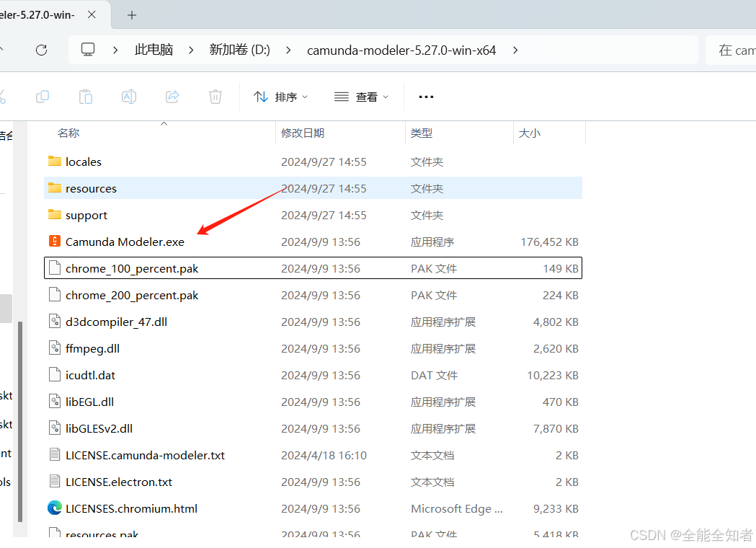Select file name libGLESv2.dll
This screenshot has width=756, height=548.
[x=99, y=428]
